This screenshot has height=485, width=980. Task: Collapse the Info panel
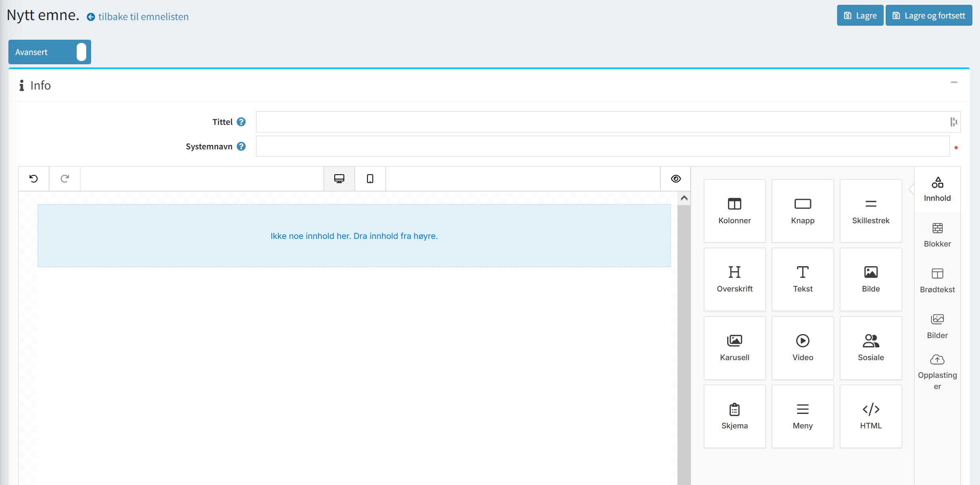click(954, 83)
